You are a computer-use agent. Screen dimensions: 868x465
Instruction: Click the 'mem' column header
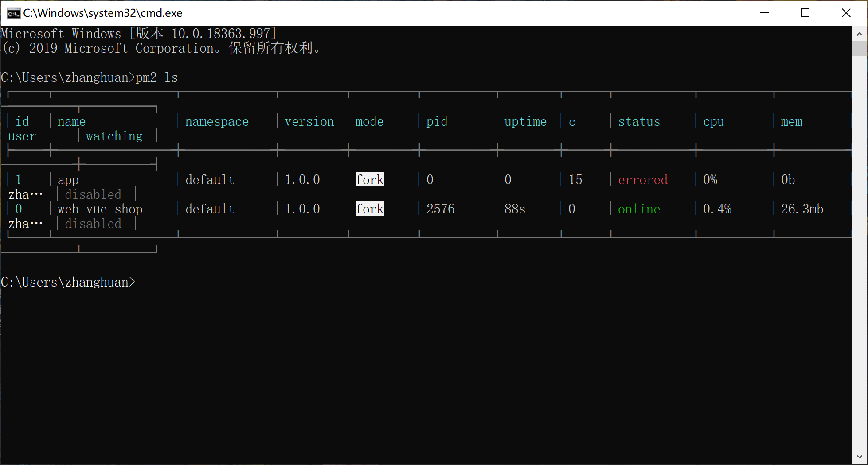point(792,121)
